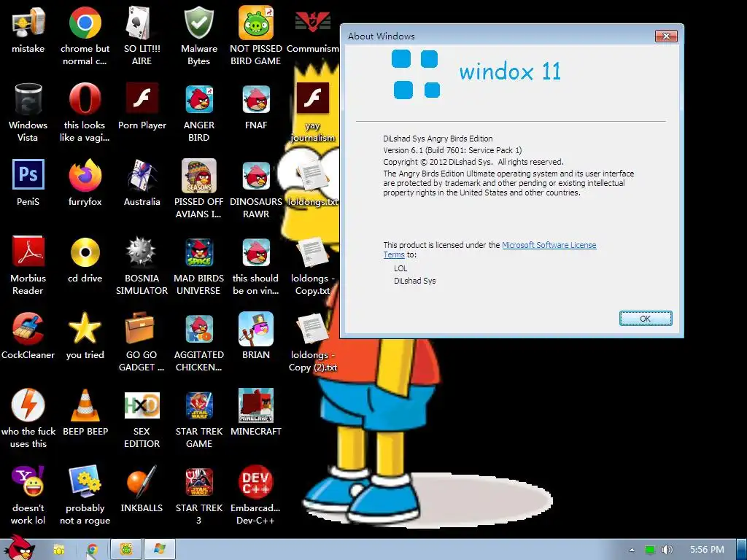Select 'loldongs - Copy.txt' file icon
747x560 pixels.
click(x=312, y=253)
